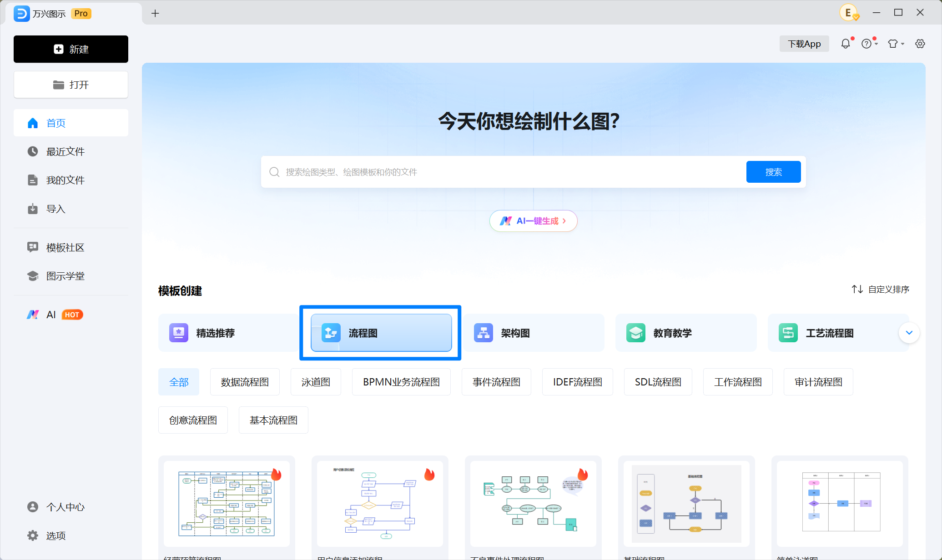The height and width of the screenshot is (560, 942).
Task: Click the 下载App button
Action: click(804, 44)
